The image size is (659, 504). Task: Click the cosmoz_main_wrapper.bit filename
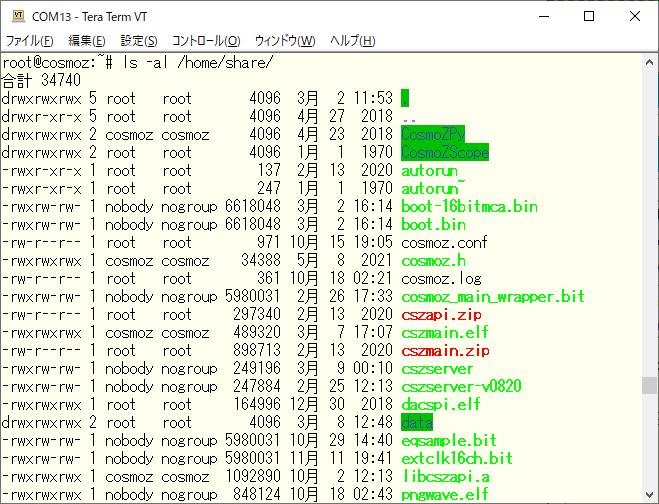click(x=492, y=296)
